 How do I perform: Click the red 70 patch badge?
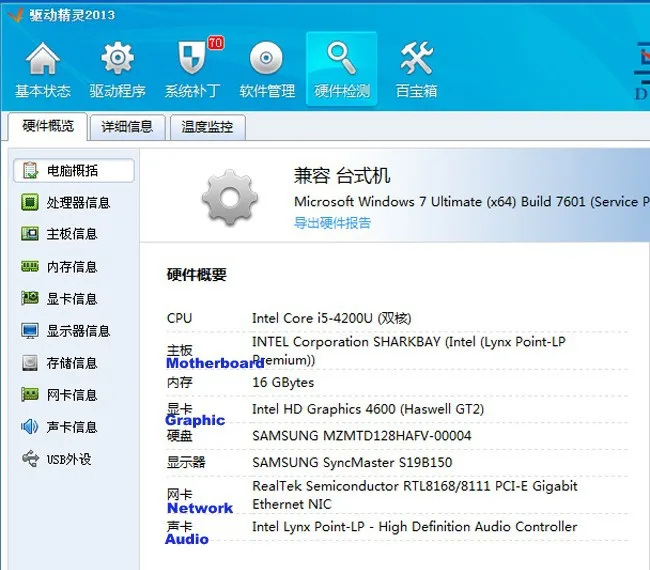pyautogui.click(x=216, y=43)
